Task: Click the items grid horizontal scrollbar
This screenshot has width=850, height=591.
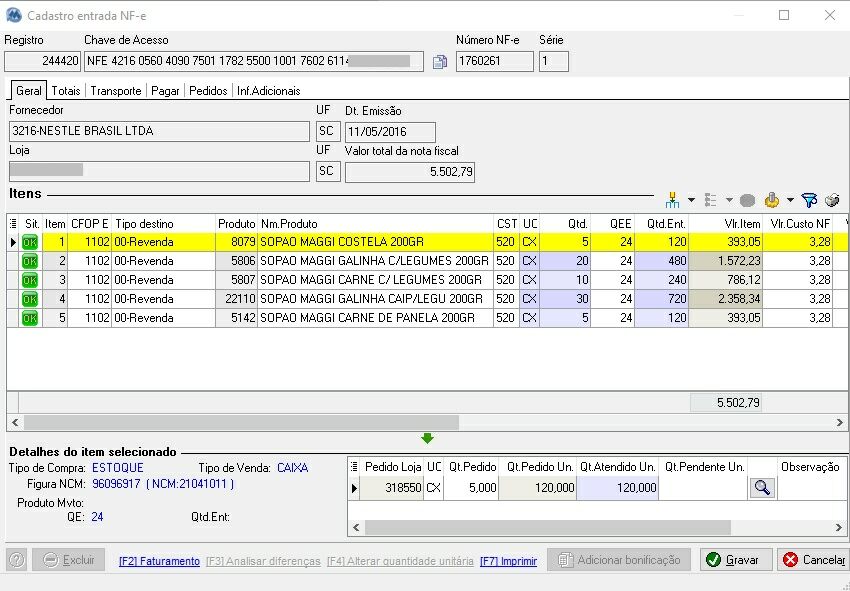Action: pyautogui.click(x=241, y=422)
